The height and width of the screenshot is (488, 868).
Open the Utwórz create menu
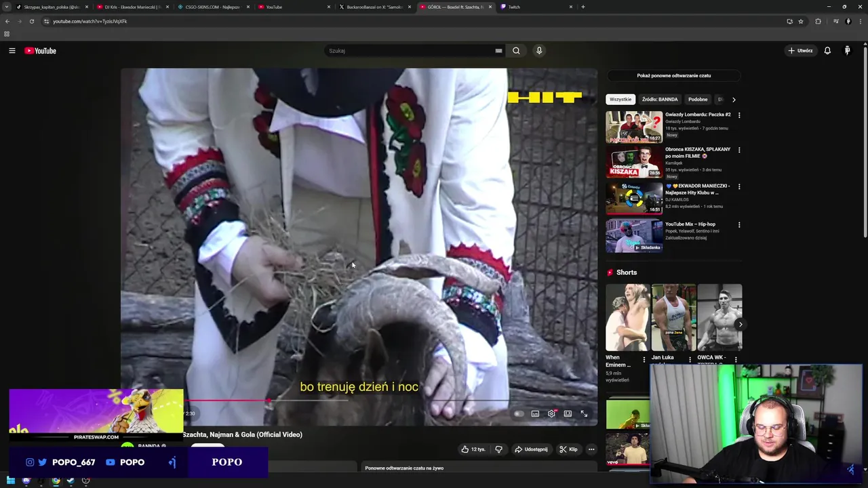click(800, 51)
